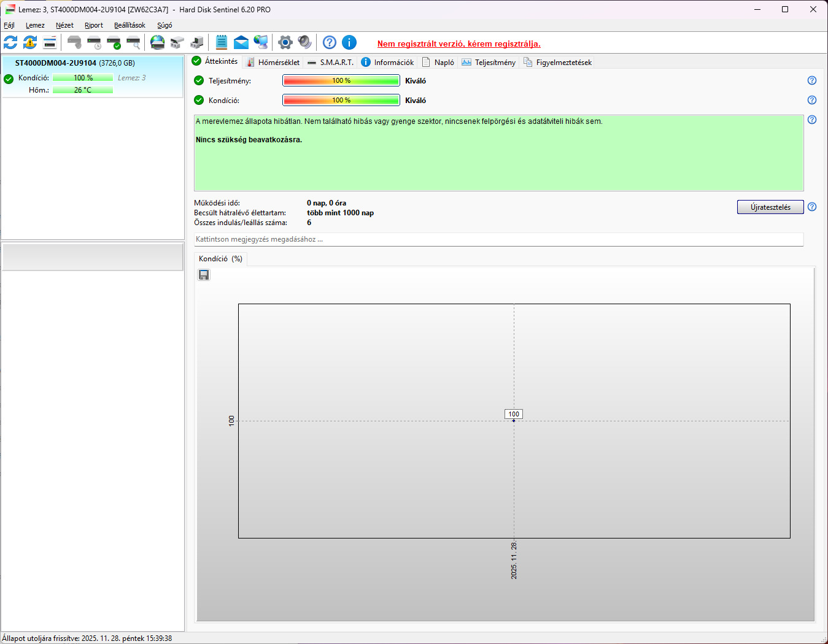828x644 pixels.
Task: Click the 100 data point on chart
Action: click(514, 415)
